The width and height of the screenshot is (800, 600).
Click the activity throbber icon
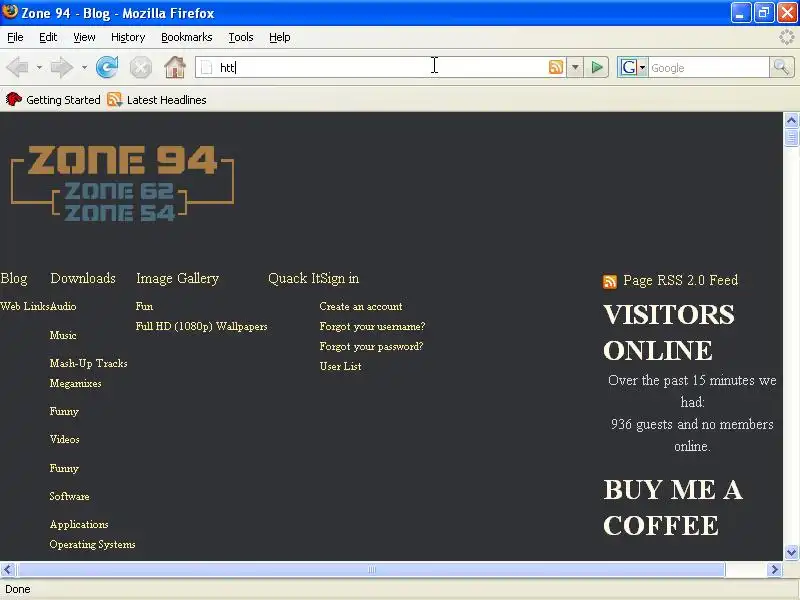(786, 37)
